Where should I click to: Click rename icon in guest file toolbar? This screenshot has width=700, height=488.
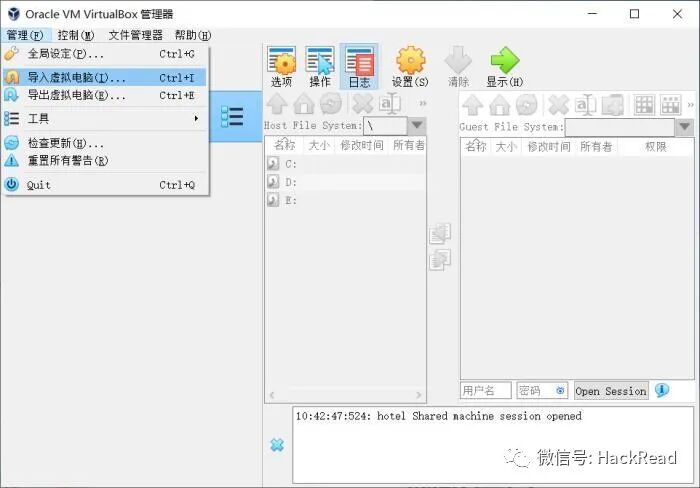click(x=586, y=105)
